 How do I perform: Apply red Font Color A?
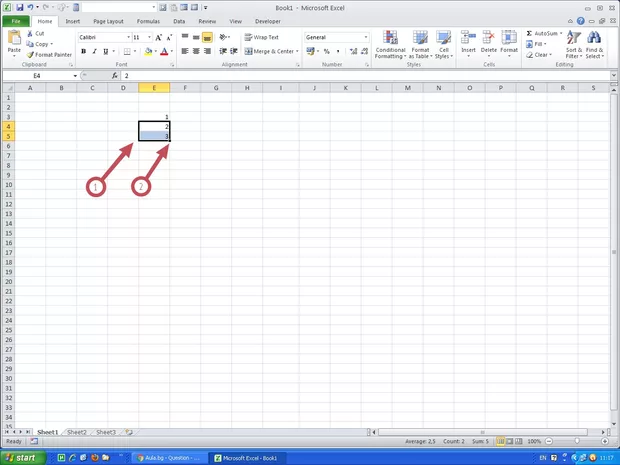tap(164, 51)
